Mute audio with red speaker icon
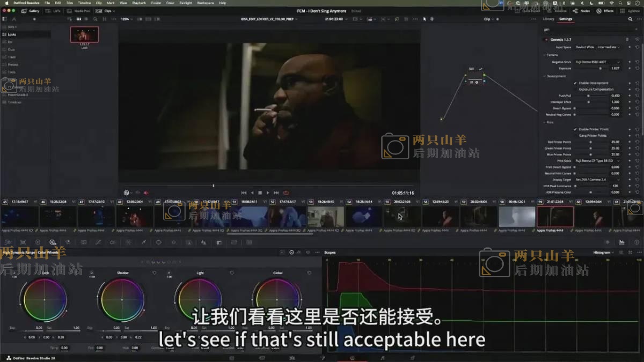This screenshot has height=362, width=644. (146, 193)
